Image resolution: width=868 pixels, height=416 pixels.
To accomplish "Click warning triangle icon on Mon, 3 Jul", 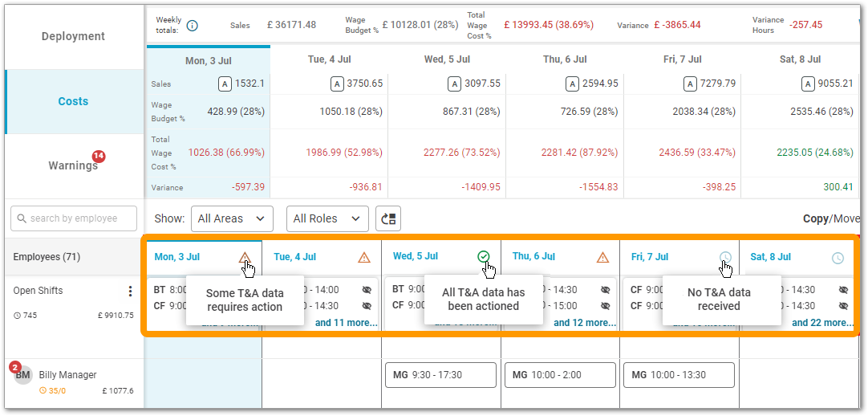I will point(245,258).
